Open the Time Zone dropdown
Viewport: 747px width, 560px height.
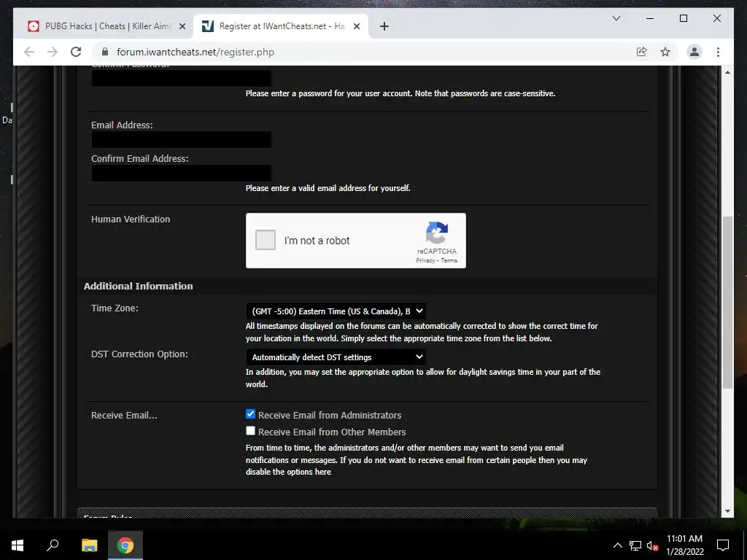tap(336, 311)
